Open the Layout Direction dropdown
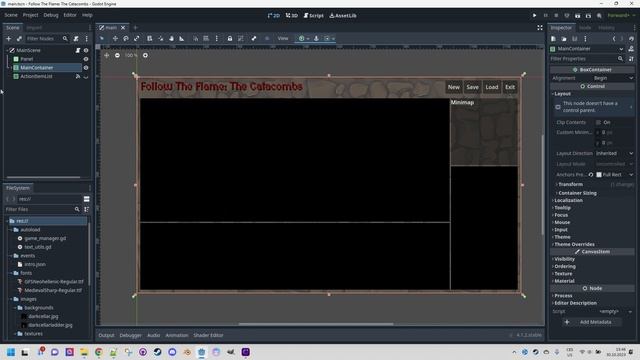The width and height of the screenshot is (640, 360). click(x=614, y=153)
